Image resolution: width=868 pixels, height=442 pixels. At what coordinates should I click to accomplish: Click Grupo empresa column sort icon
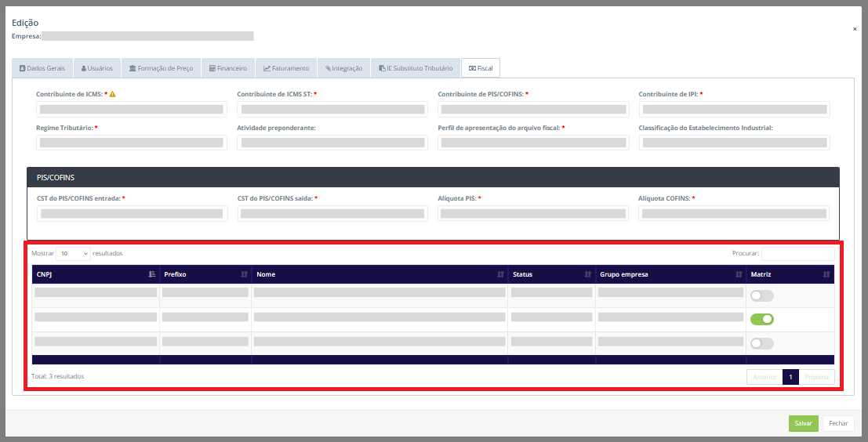739,275
